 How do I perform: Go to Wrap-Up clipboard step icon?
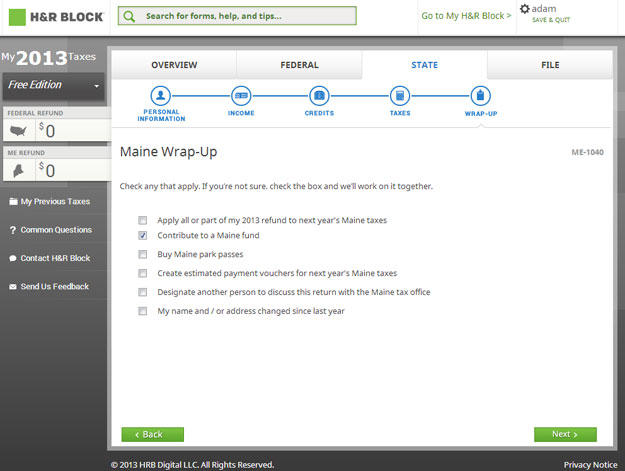coord(480,96)
